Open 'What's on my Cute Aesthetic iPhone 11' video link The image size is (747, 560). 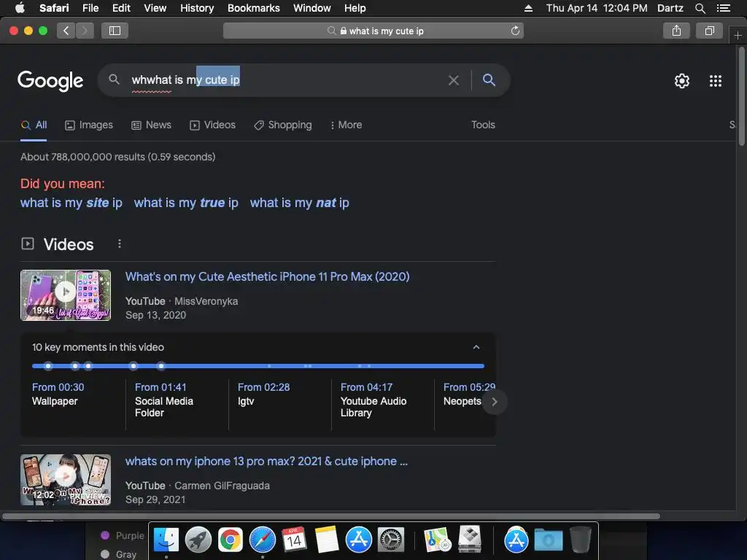click(267, 276)
